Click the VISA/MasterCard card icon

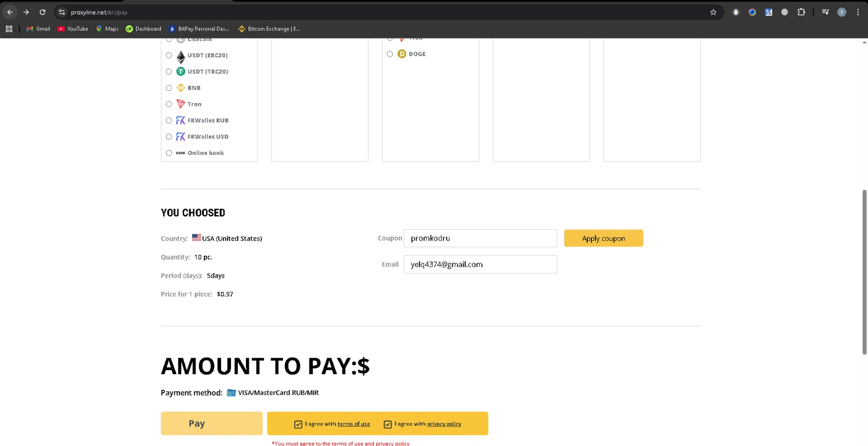[x=231, y=393]
